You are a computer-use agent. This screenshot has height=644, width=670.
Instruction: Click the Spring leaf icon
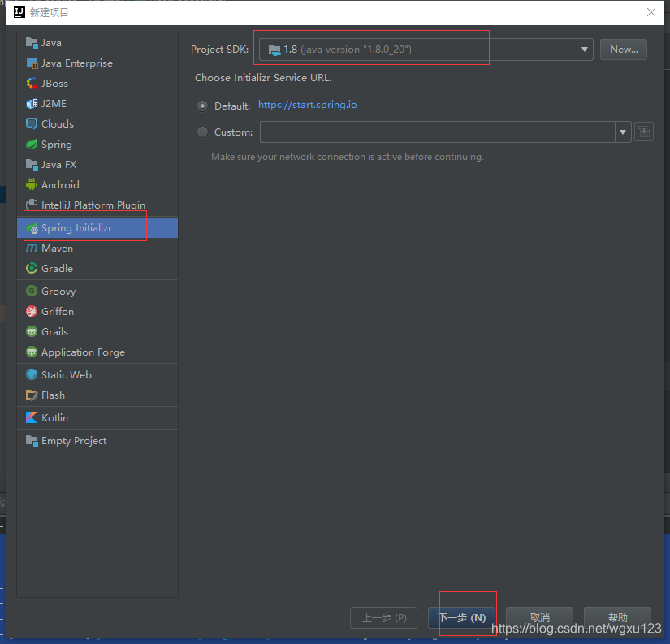click(x=32, y=145)
